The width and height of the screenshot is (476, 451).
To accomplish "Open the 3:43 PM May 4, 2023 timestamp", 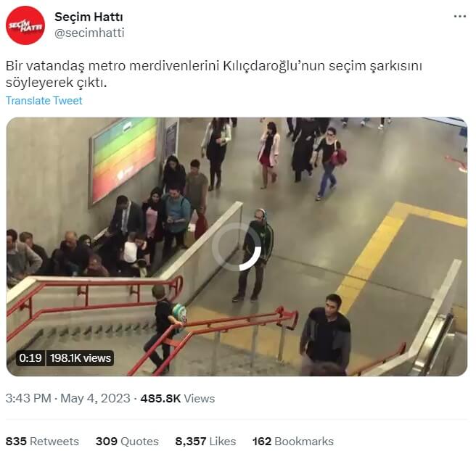I will click(x=67, y=398).
